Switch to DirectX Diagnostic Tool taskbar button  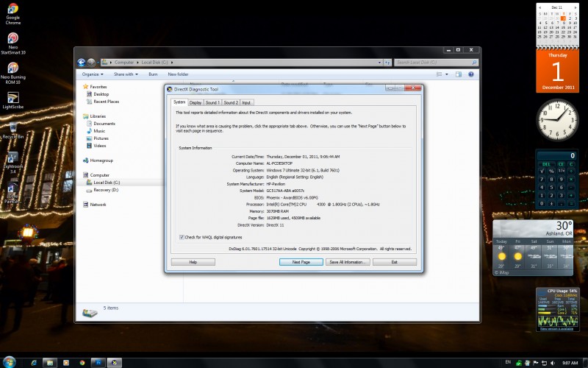[x=115, y=362]
